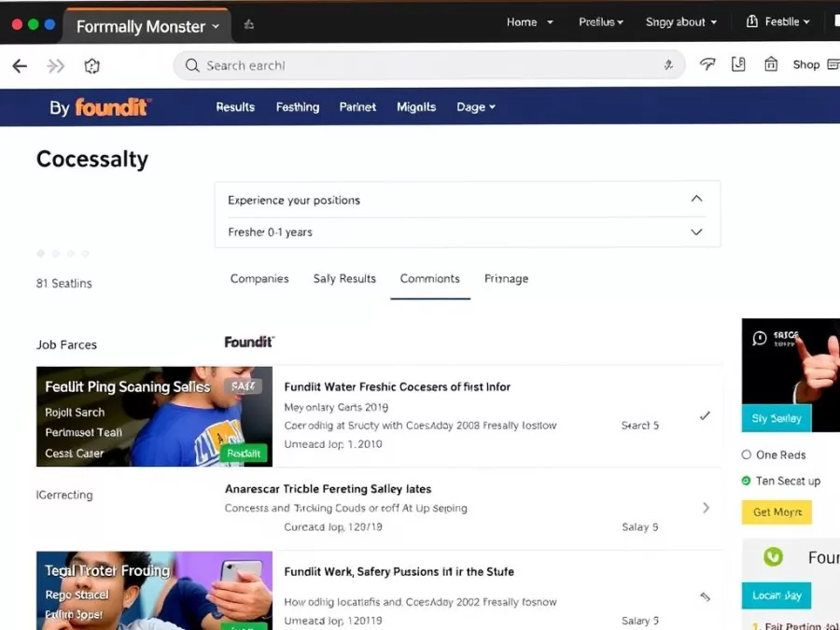Open the journal icon in the toolbar
840x630 pixels.
click(x=738, y=65)
